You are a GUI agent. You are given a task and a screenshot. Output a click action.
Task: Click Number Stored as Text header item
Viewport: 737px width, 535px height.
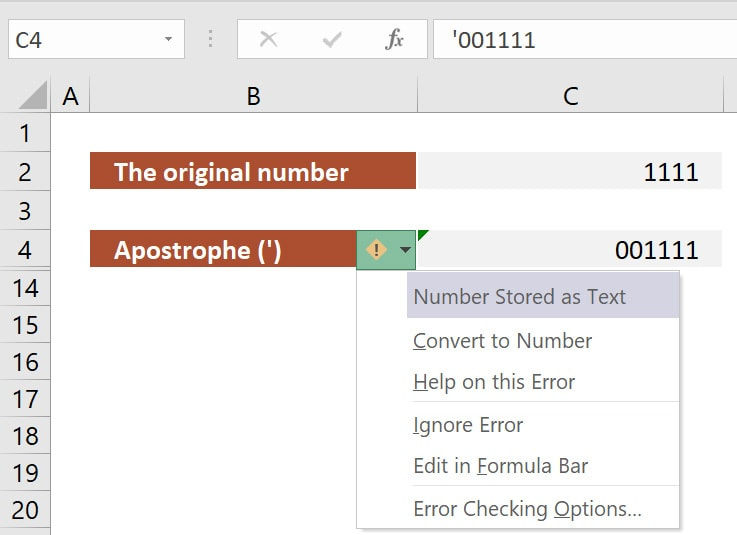click(543, 296)
